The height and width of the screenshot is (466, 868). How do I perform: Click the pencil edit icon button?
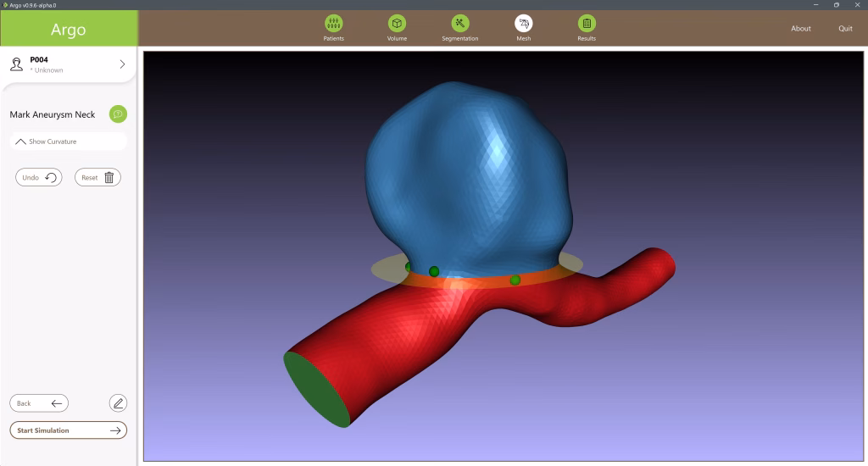coord(118,403)
